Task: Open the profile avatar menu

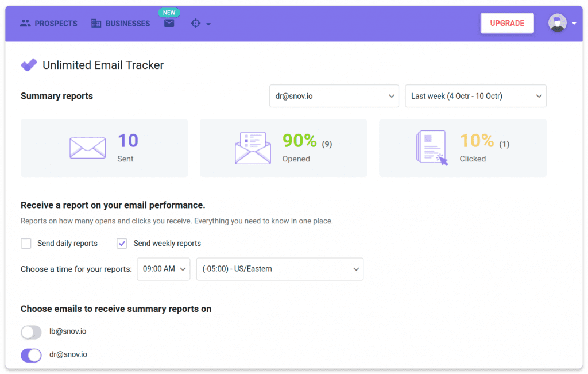Action: (556, 23)
